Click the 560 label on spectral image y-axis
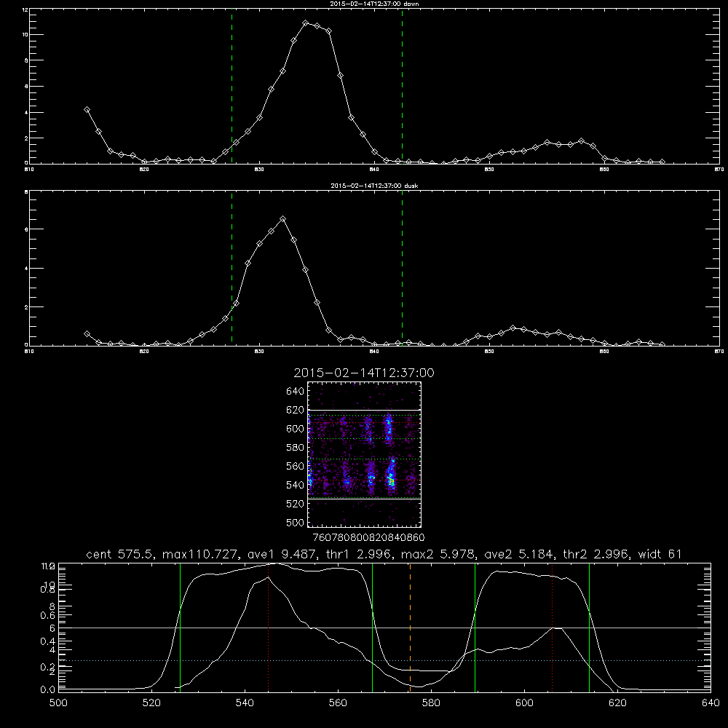 coord(295,466)
